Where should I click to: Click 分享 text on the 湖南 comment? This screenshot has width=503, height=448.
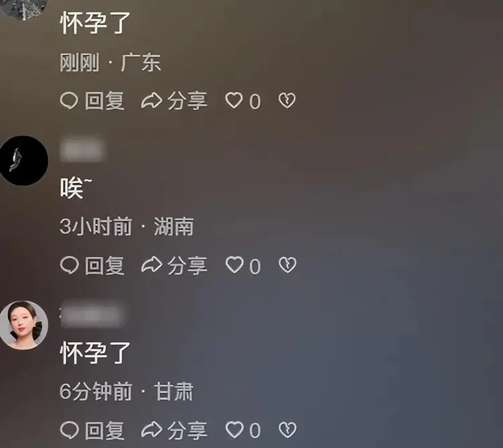(x=187, y=266)
